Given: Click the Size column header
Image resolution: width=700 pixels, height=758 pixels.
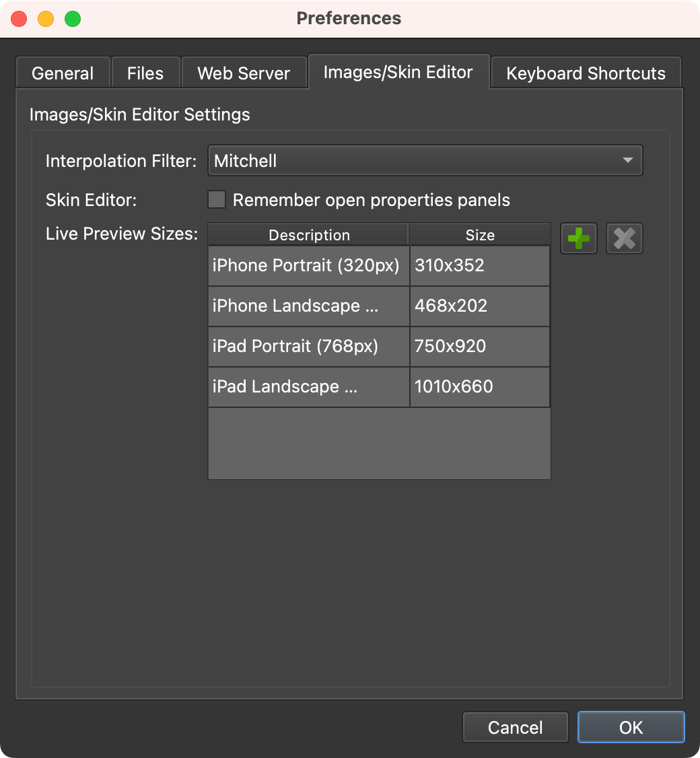Looking at the screenshot, I should click(479, 235).
